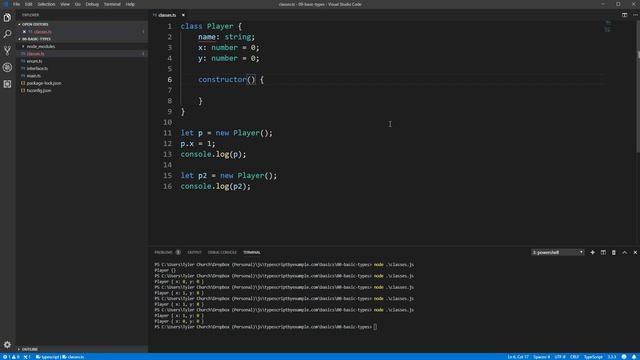Maximize the panel with up chevron

(x=624, y=253)
